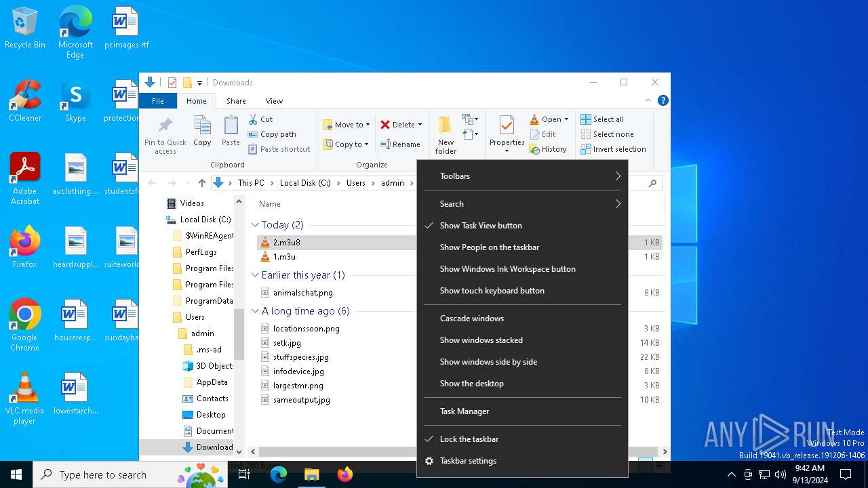Open VLC media player desktop shortcut
The image size is (868, 488).
[x=25, y=399]
